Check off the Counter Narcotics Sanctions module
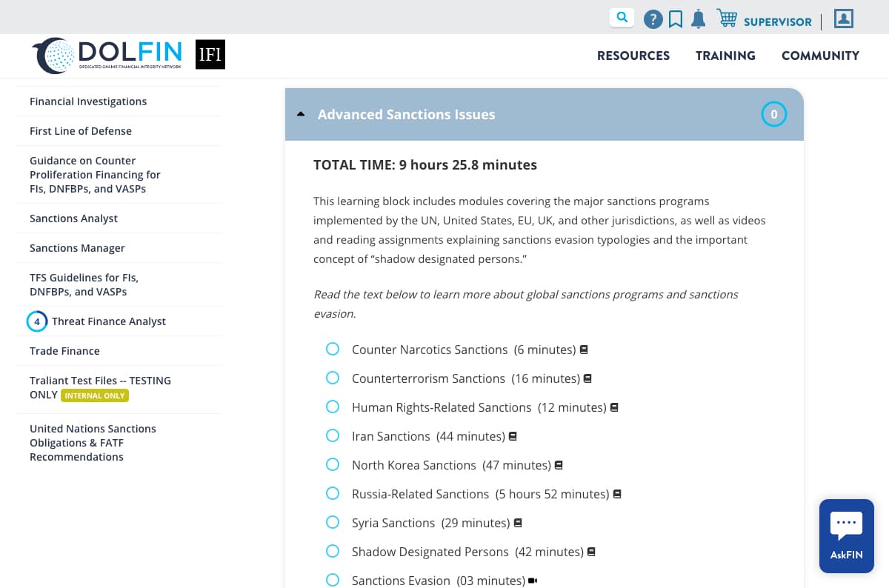The width and height of the screenshot is (889, 588). tap(333, 348)
